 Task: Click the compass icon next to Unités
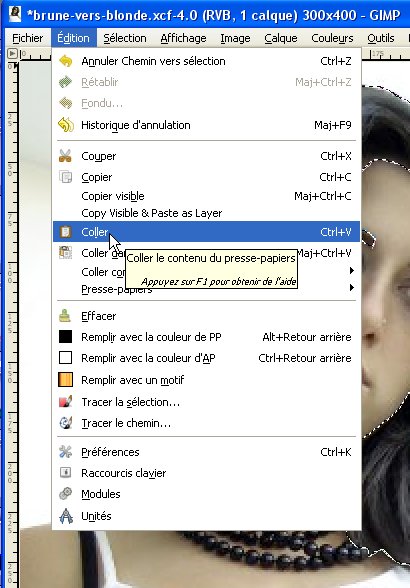pos(66,516)
